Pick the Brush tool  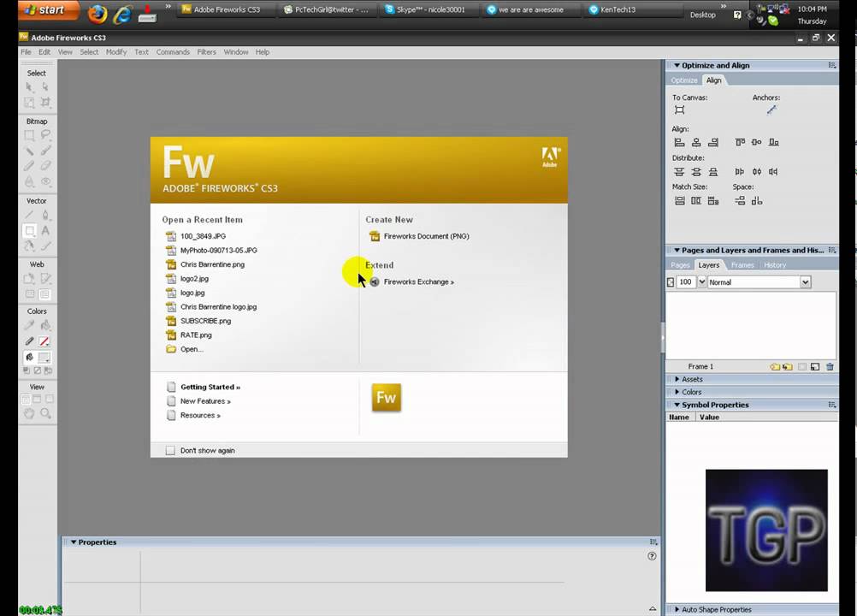point(45,151)
